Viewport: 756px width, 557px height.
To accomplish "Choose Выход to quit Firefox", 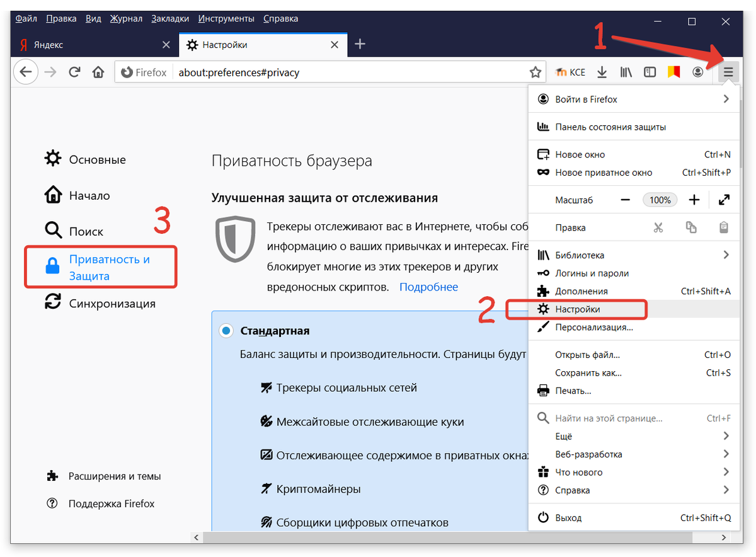I will (634, 518).
